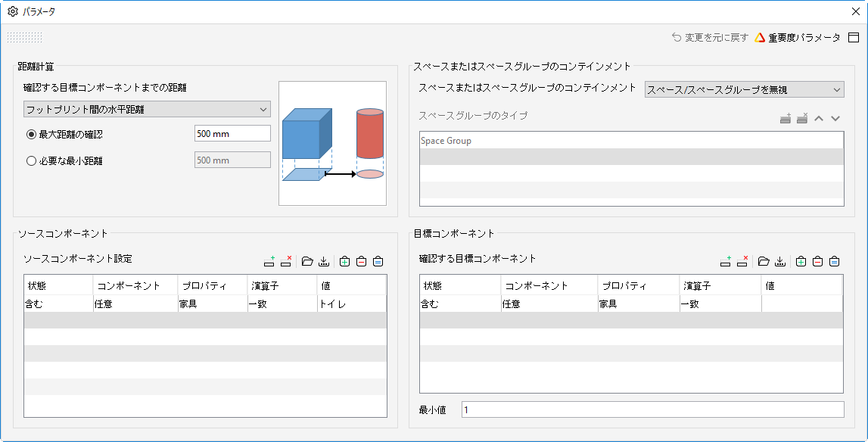Click the dotted toolbar grip handle
Screen dimensions: 868x442
[x=24, y=38]
